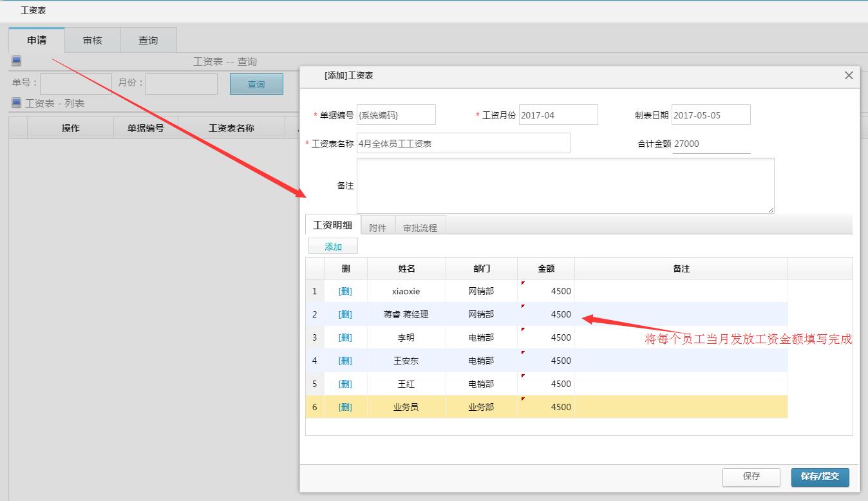Image resolution: width=868 pixels, height=501 pixels.
Task: Switch to the 审核 tab
Action: coord(92,40)
